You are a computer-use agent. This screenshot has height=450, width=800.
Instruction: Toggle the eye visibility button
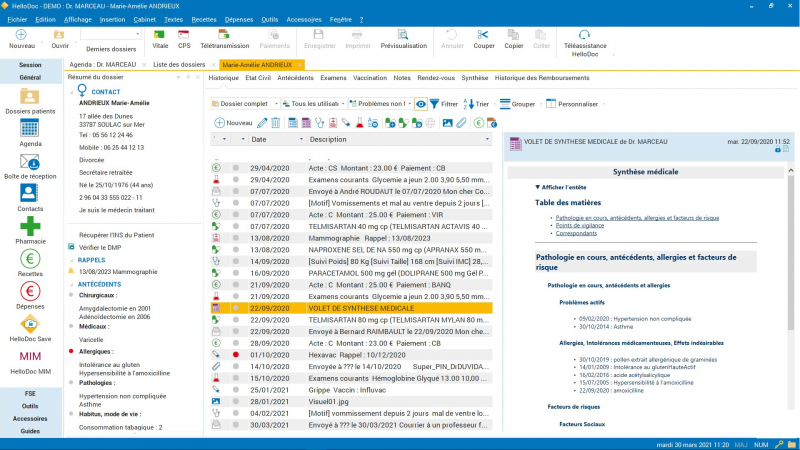pos(421,104)
